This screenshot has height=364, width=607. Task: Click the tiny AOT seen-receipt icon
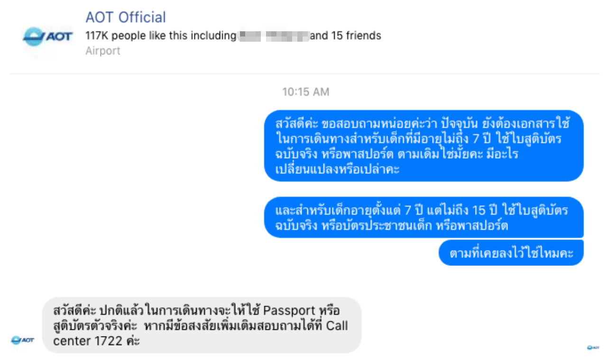tap(593, 347)
